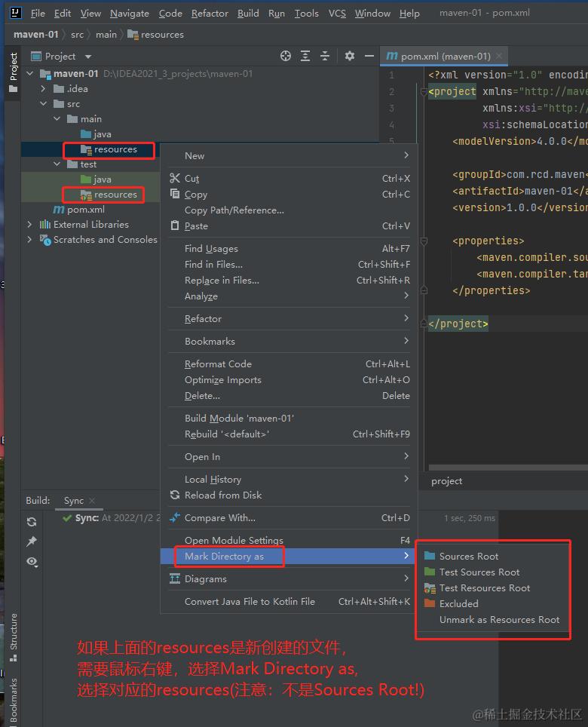Viewport: 588px width, 727px height.
Task: Click the eye view options icon in Build panel
Action: (x=32, y=562)
